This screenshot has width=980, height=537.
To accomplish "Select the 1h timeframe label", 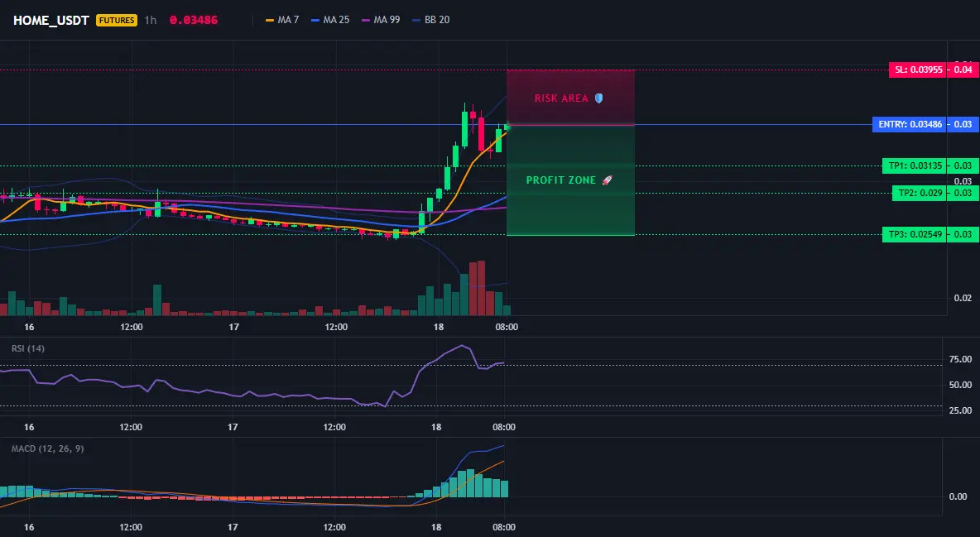I will click(x=151, y=20).
